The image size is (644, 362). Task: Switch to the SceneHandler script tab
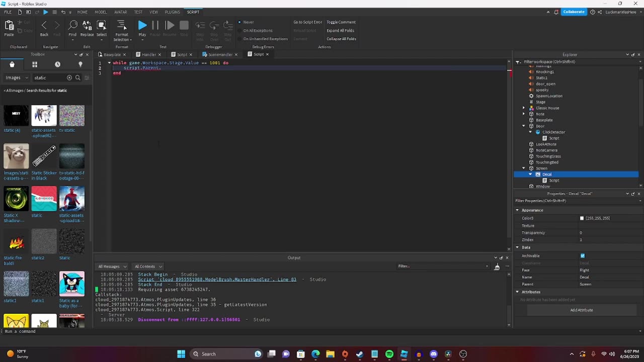tap(220, 54)
